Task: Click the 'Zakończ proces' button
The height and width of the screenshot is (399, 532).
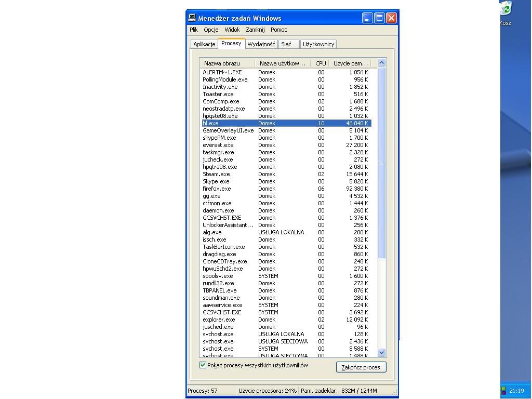Action: [x=361, y=367]
